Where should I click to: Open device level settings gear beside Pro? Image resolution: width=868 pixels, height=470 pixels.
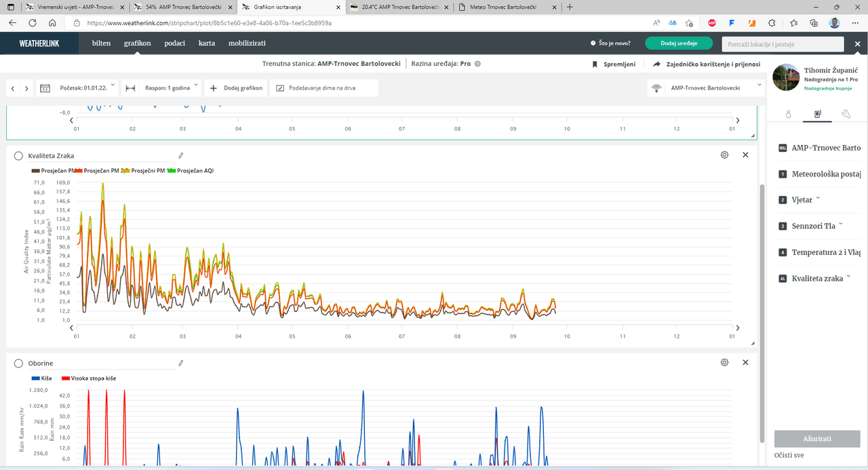coord(477,64)
